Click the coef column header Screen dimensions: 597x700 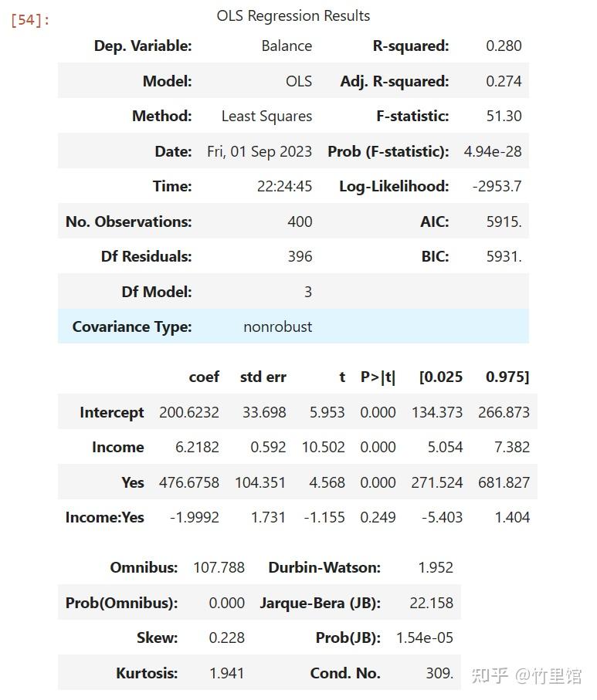204,377
